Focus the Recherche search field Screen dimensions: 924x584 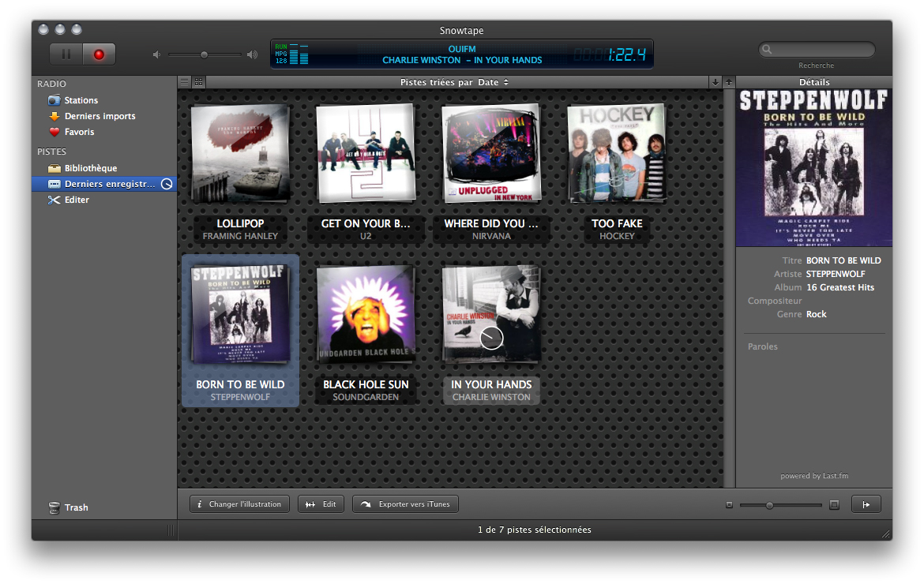tap(817, 50)
